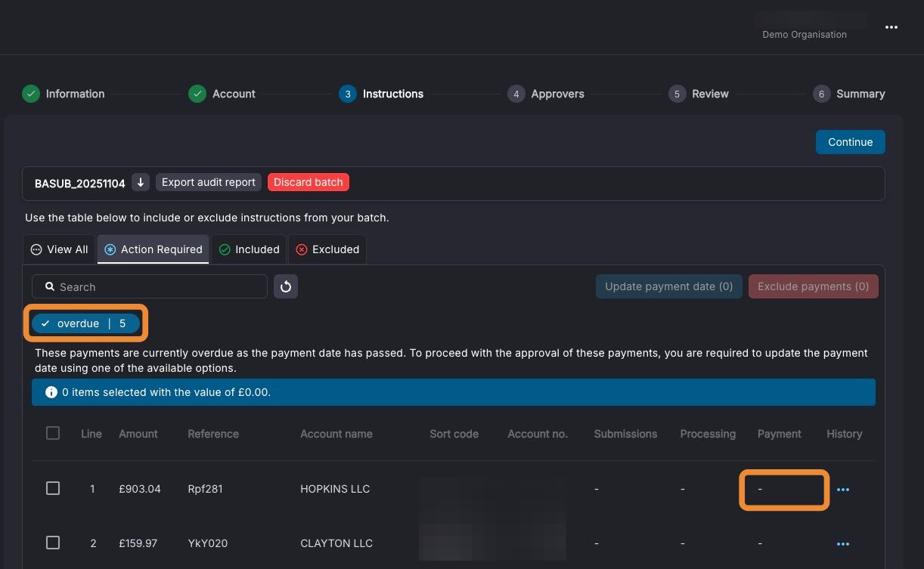Click the £903.04 amount cell

tap(140, 489)
